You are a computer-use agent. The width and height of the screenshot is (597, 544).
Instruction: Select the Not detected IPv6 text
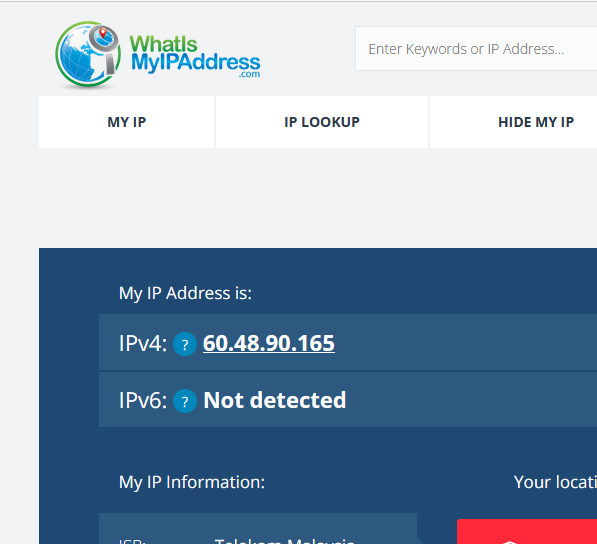click(275, 400)
